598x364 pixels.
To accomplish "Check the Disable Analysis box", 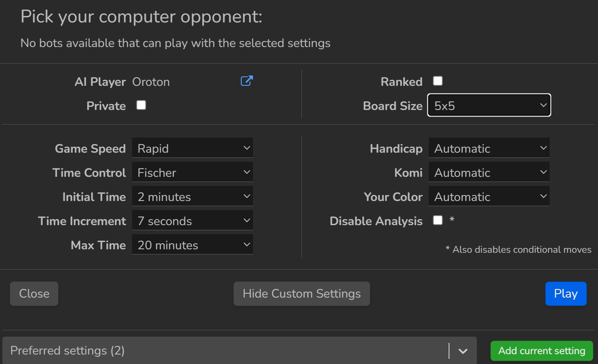I will [x=438, y=220].
